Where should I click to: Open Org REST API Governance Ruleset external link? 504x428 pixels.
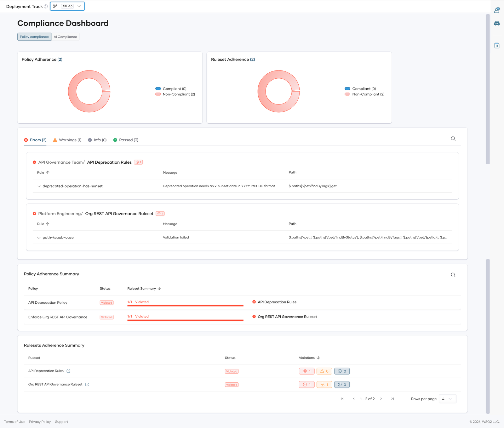87,385
